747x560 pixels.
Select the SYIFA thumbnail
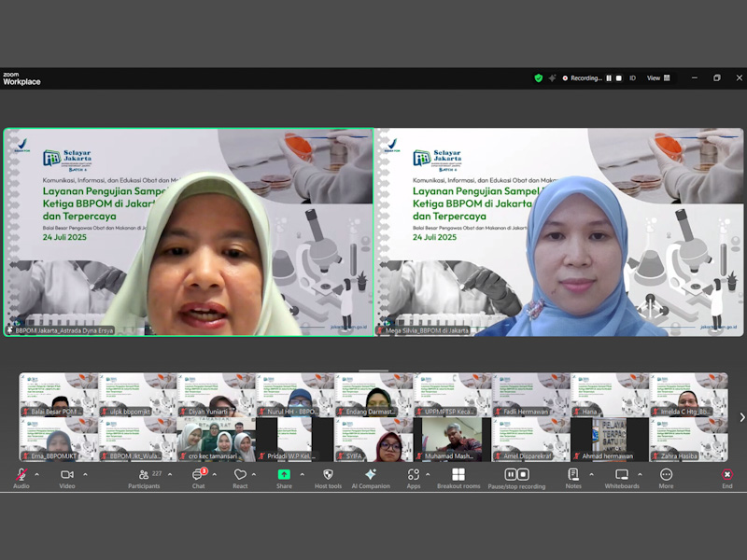373,440
